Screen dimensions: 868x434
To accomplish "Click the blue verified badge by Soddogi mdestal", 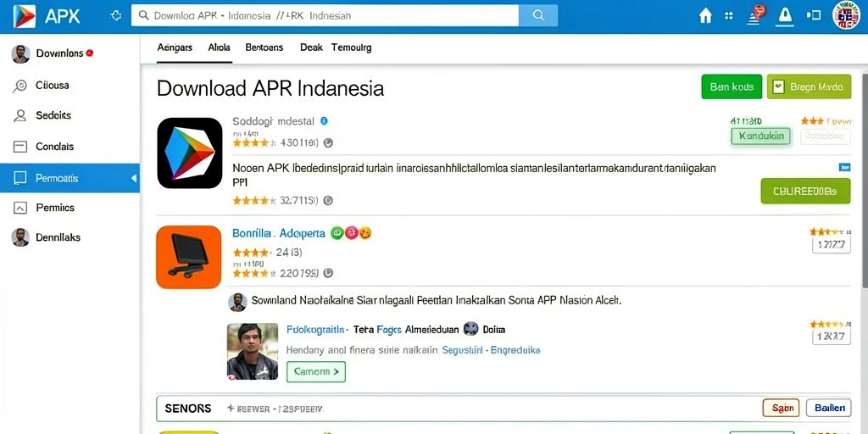I will [x=325, y=120].
